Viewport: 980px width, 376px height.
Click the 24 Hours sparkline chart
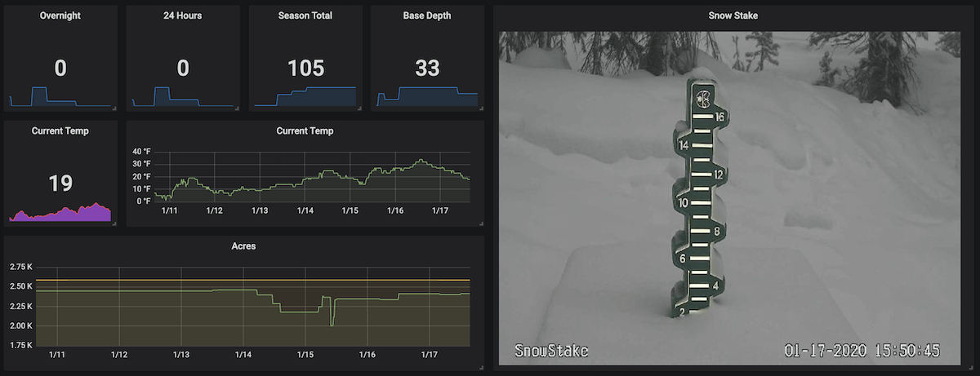pyautogui.click(x=183, y=96)
